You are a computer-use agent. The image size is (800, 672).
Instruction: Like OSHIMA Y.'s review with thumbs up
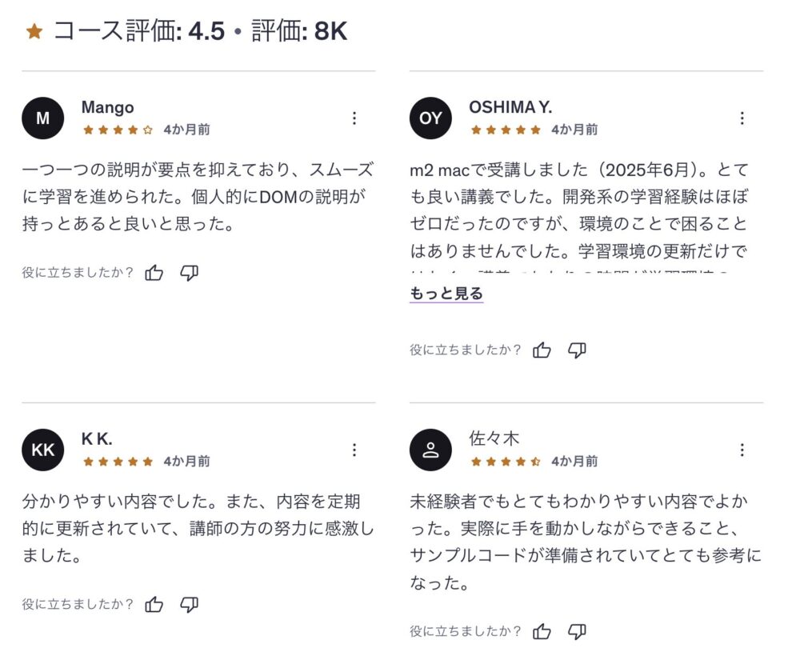click(542, 350)
